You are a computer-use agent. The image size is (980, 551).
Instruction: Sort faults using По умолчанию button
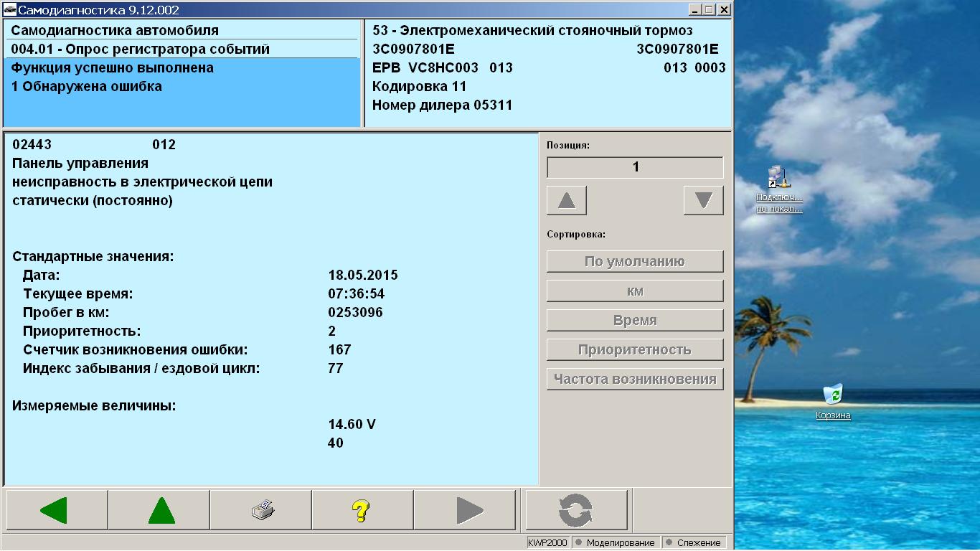tap(635, 262)
